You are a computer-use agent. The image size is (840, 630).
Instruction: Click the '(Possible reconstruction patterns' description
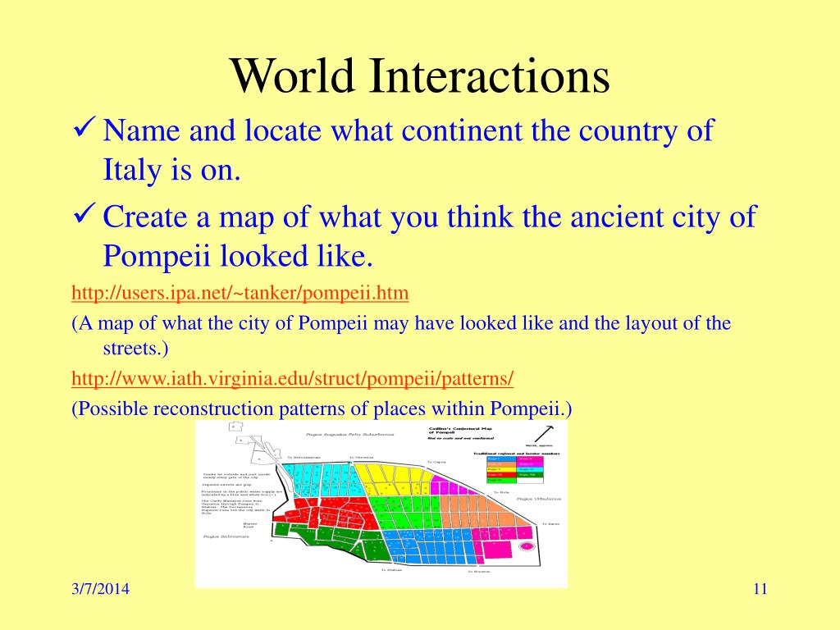tap(322, 409)
